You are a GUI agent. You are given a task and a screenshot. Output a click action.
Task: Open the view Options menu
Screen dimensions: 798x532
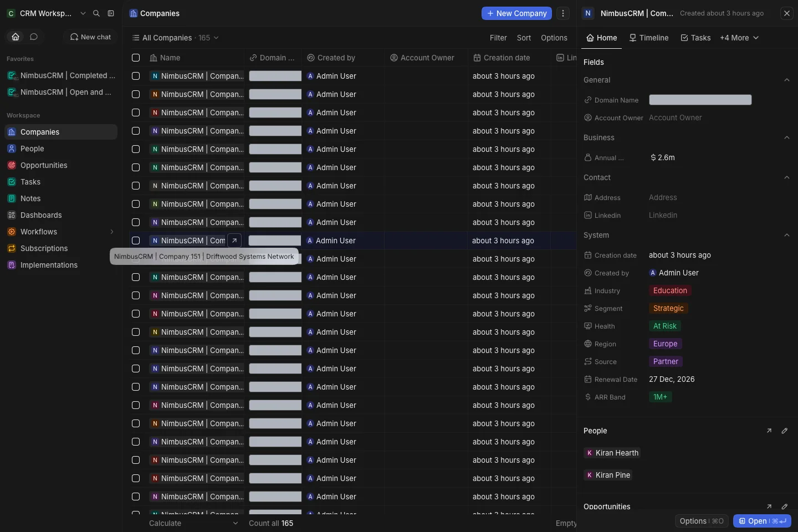click(554, 38)
